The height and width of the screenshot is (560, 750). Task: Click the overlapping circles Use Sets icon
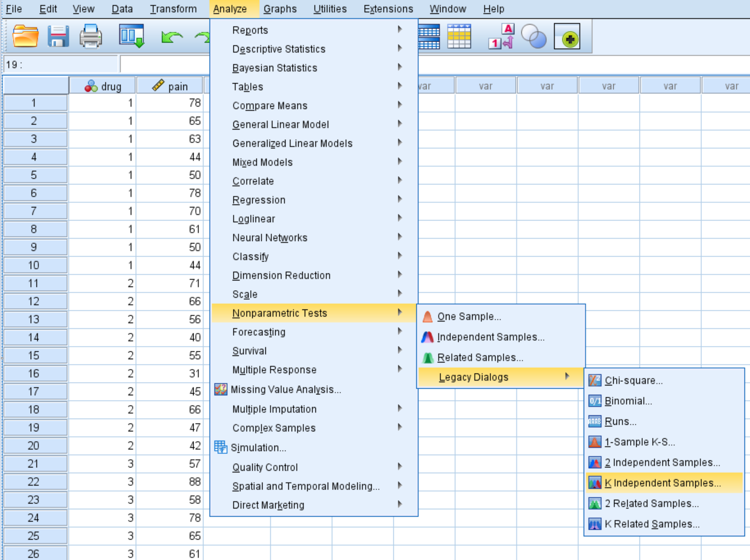(x=534, y=36)
